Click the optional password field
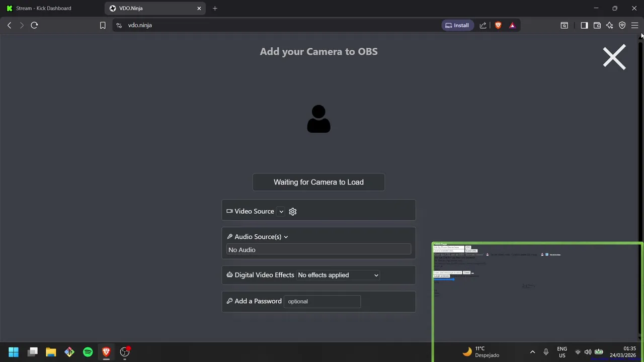Viewport: 644px width, 362px height. tap(322, 302)
